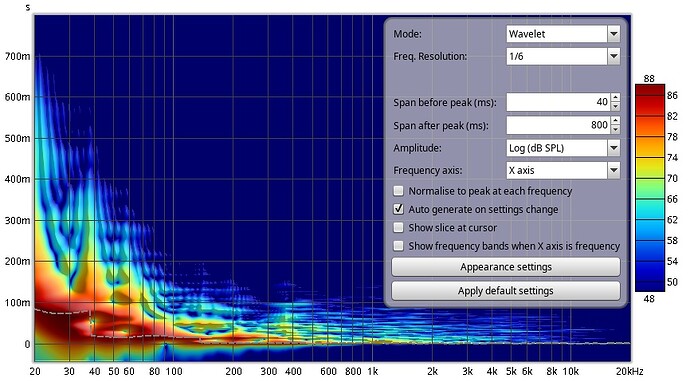Click the 20kHz label on frequency axis

pyautogui.click(x=629, y=371)
